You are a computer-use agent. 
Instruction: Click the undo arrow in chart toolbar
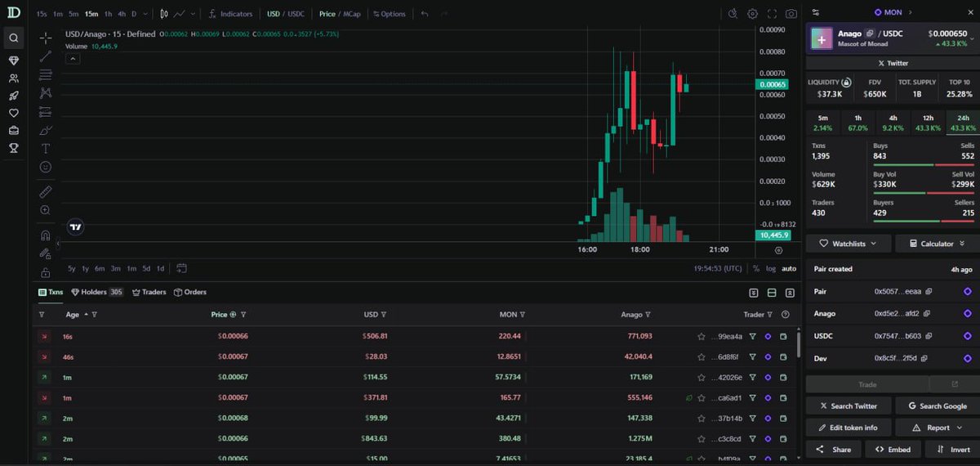point(425,14)
